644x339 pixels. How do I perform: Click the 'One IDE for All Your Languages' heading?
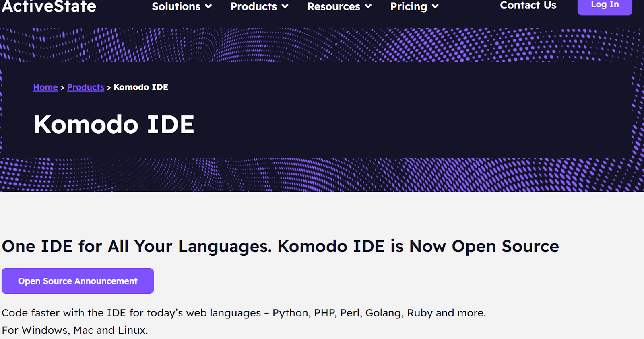point(281,246)
